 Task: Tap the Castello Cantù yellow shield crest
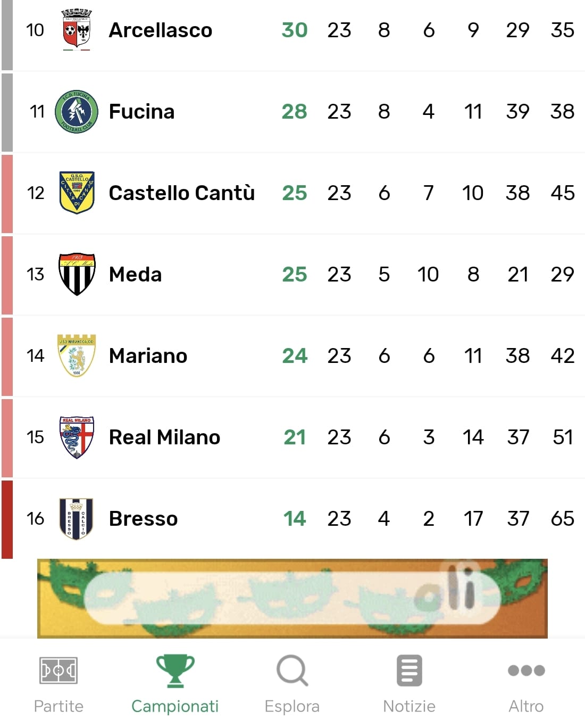click(77, 193)
